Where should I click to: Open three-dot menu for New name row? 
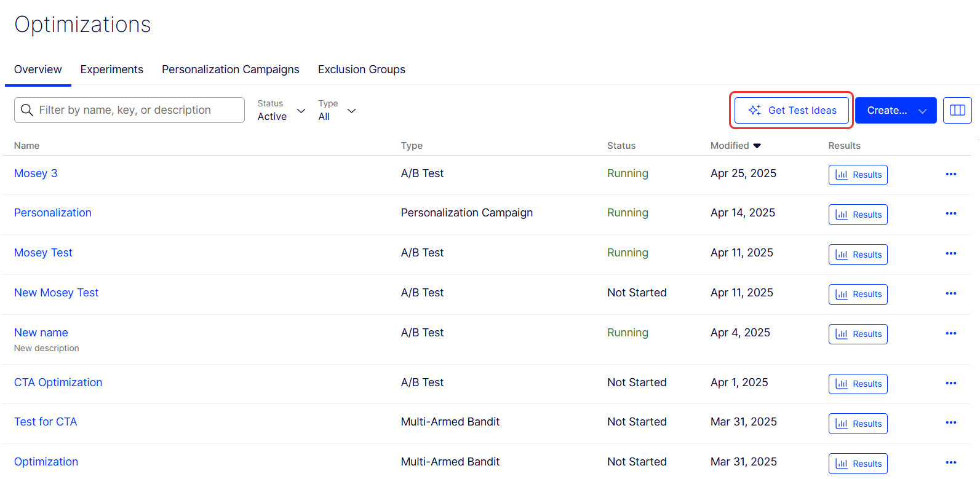tap(950, 333)
